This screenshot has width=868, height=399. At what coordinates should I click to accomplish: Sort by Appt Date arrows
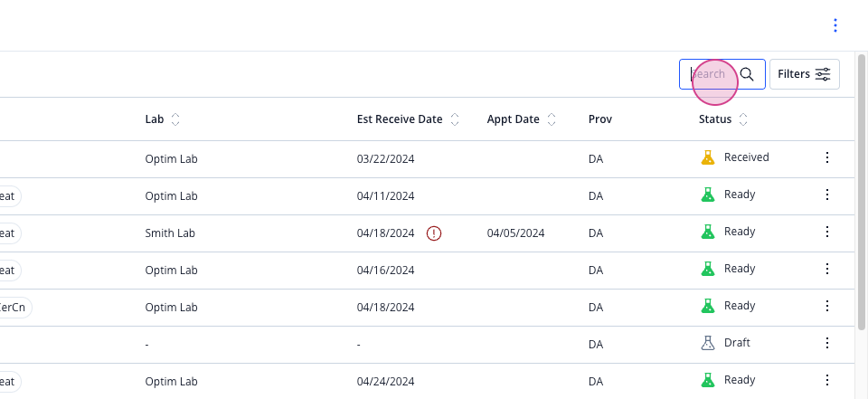pos(552,119)
